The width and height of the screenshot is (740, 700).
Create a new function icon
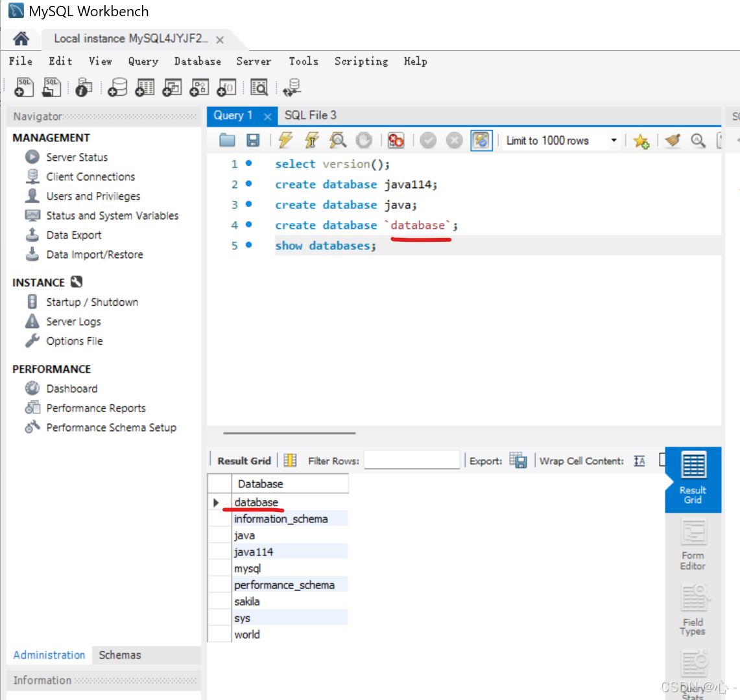click(226, 87)
